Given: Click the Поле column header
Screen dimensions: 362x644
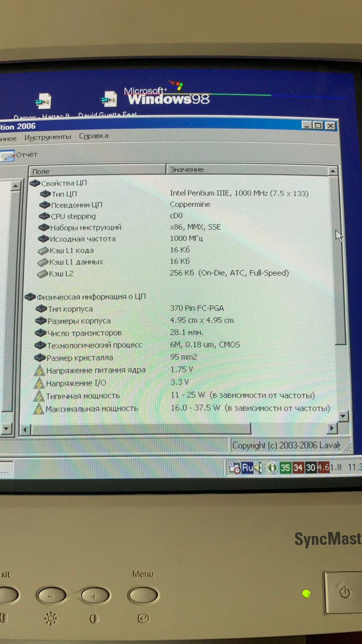Looking at the screenshot, I should tap(97, 171).
